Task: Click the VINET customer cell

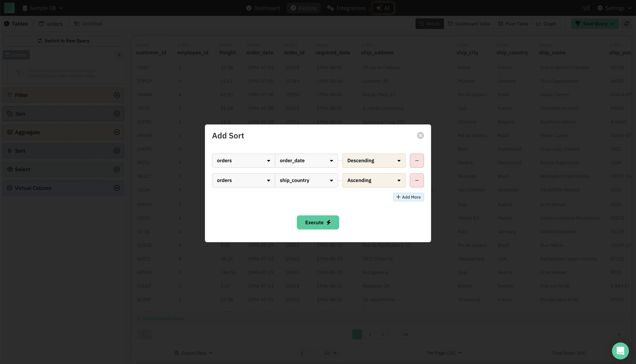Action: click(x=144, y=67)
